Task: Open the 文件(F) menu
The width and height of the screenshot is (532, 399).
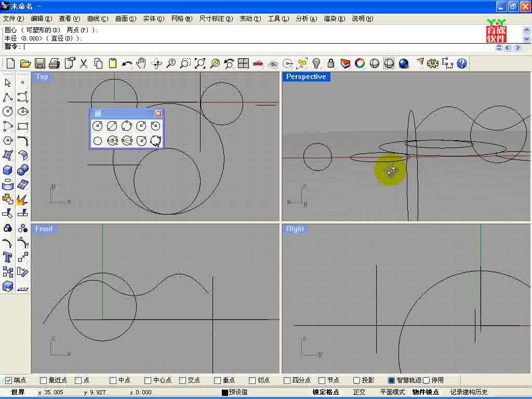Action: pyautogui.click(x=13, y=19)
